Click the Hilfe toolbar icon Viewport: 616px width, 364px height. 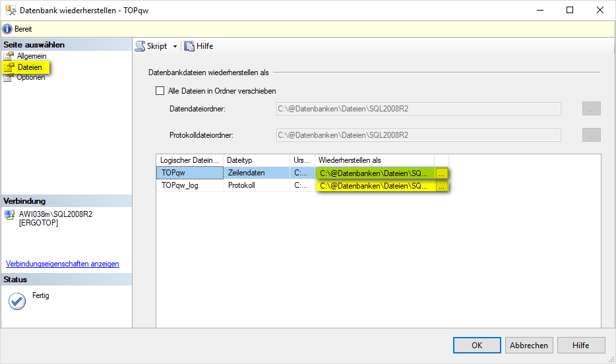(x=190, y=46)
